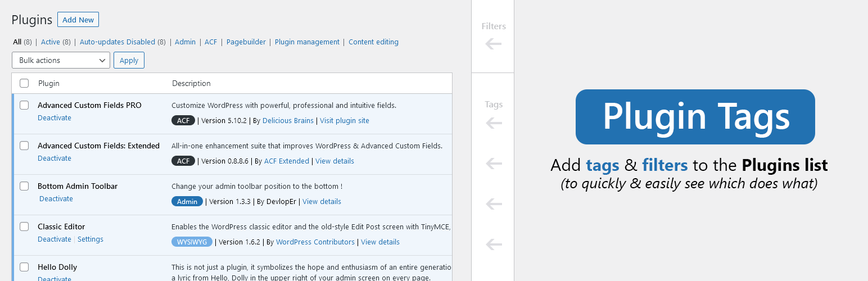View details of Bottom Admin Toolbar
868x281 pixels.
(322, 202)
